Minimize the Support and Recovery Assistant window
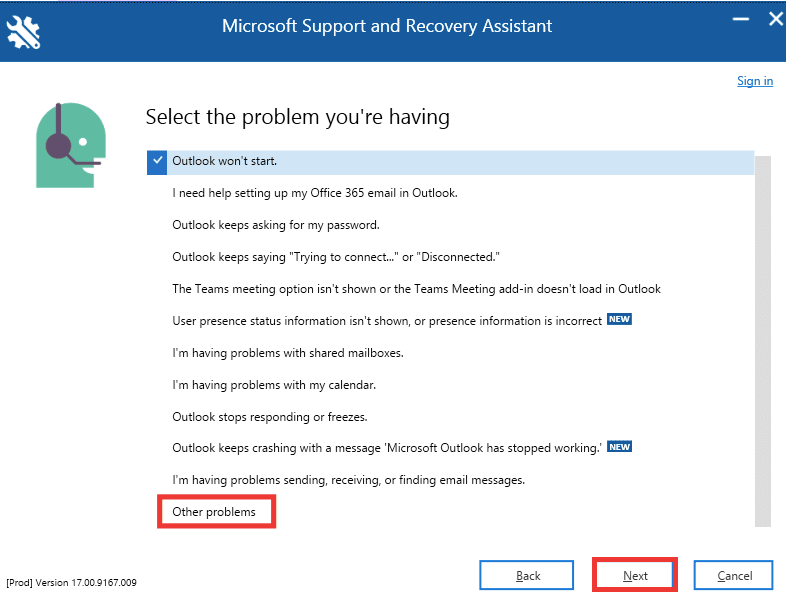 740,20
